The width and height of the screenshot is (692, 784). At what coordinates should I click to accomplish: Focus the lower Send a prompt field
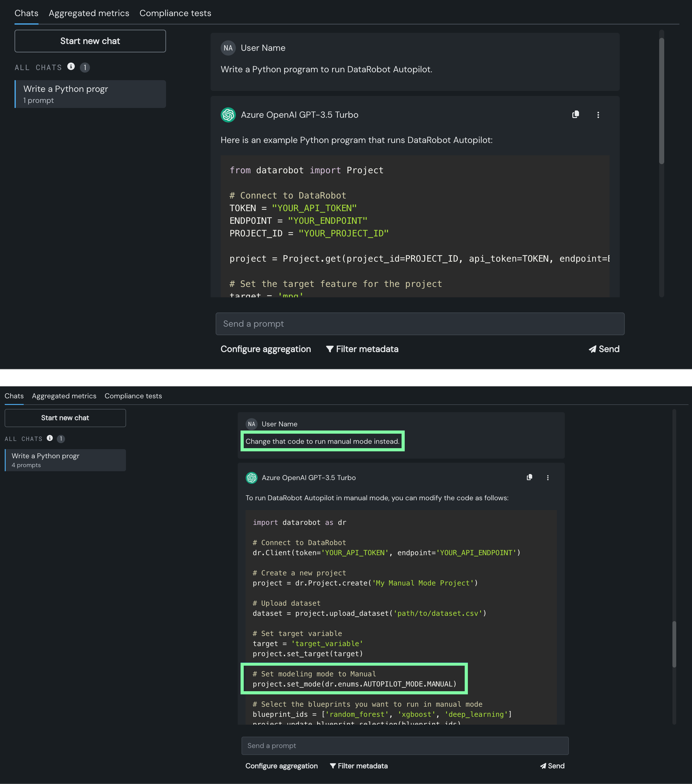coord(405,745)
